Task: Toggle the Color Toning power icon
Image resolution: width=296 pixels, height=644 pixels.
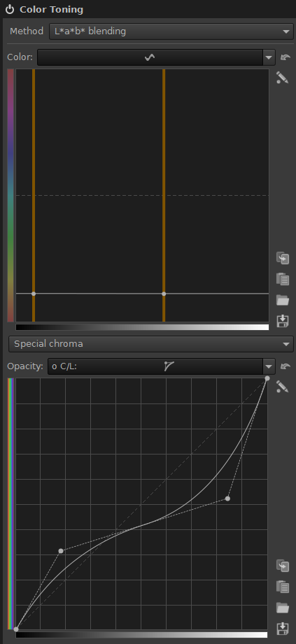Action: [x=10, y=10]
